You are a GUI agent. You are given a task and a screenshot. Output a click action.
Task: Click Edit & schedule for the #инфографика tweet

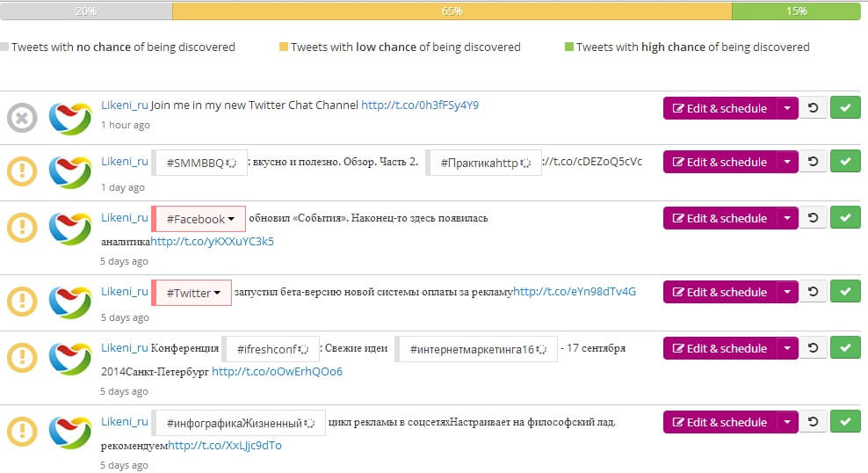tap(720, 422)
